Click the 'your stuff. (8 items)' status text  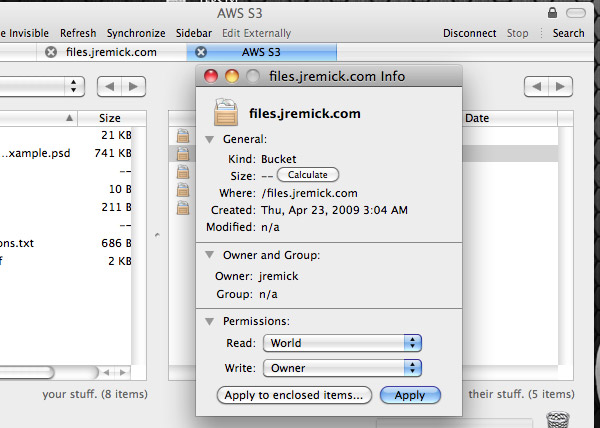click(95, 394)
